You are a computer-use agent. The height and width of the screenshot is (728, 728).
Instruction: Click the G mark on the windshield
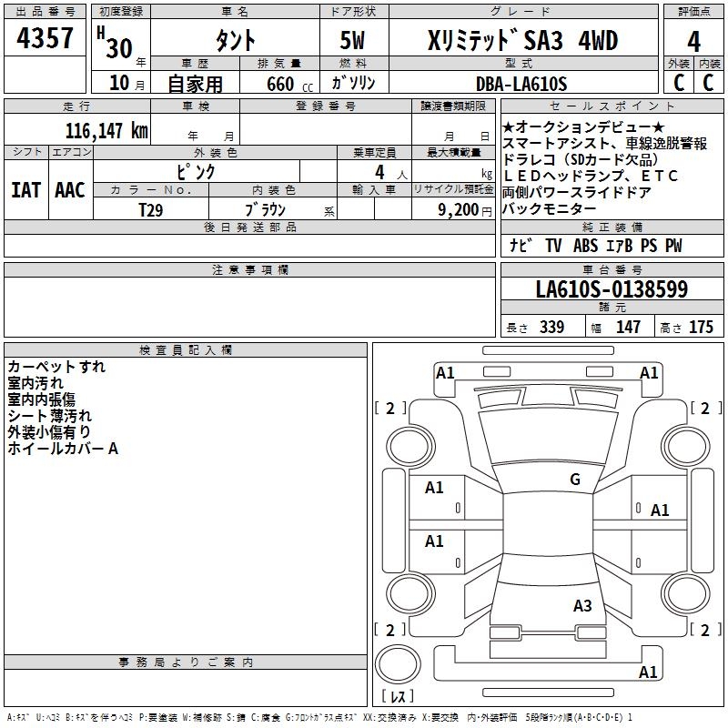point(574,480)
